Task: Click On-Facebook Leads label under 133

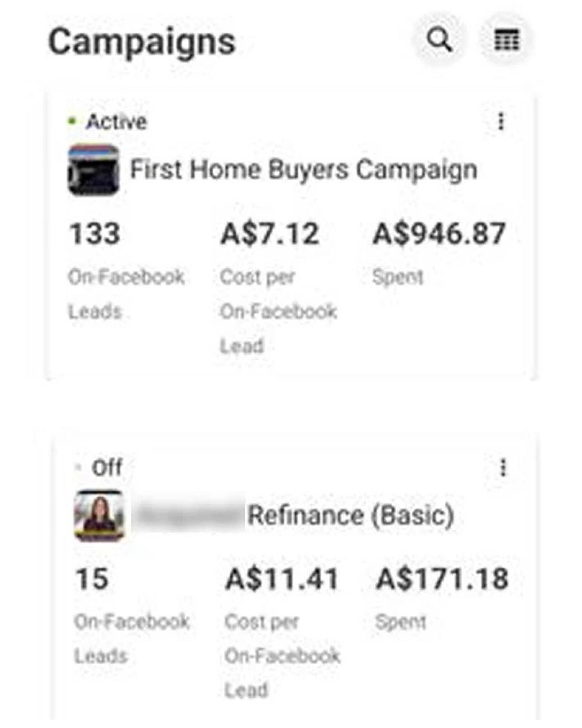Action: coord(126,294)
